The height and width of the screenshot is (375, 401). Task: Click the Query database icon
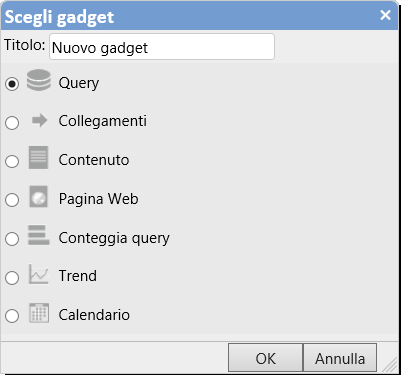point(39,80)
